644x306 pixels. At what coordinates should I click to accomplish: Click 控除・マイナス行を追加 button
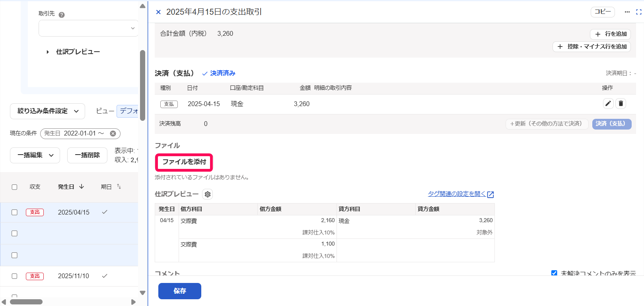pyautogui.click(x=591, y=46)
